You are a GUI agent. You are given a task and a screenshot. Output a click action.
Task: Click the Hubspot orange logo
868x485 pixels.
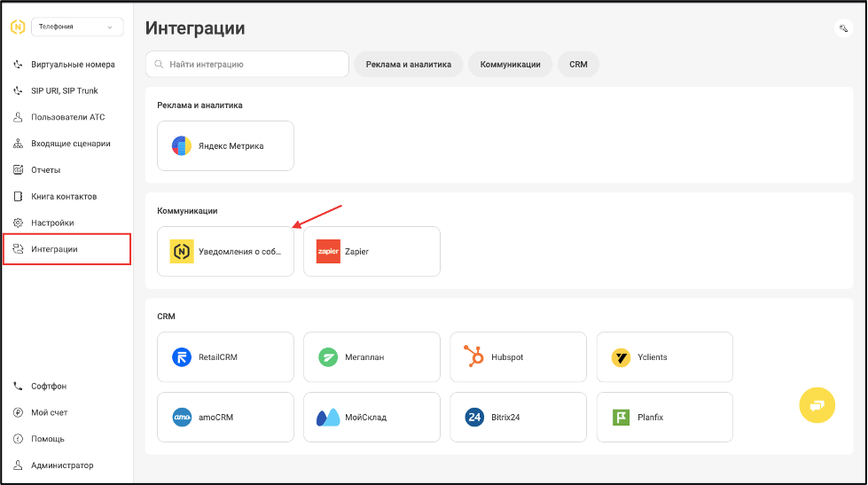click(x=473, y=356)
